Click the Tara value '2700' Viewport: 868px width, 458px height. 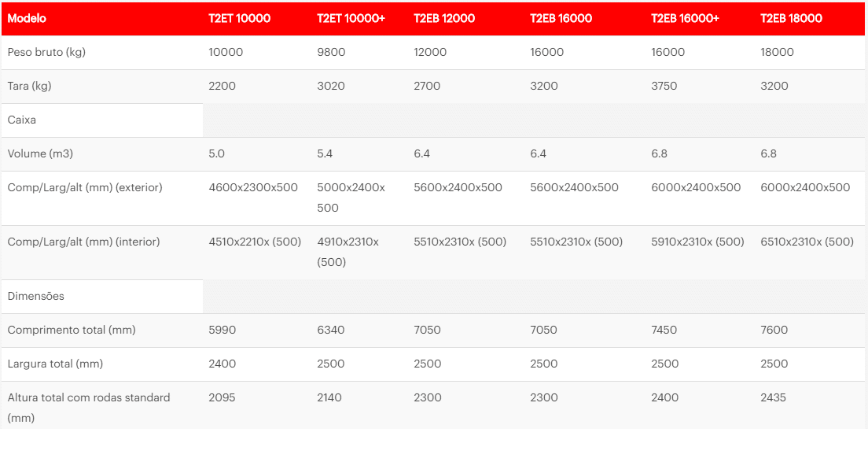427,86
